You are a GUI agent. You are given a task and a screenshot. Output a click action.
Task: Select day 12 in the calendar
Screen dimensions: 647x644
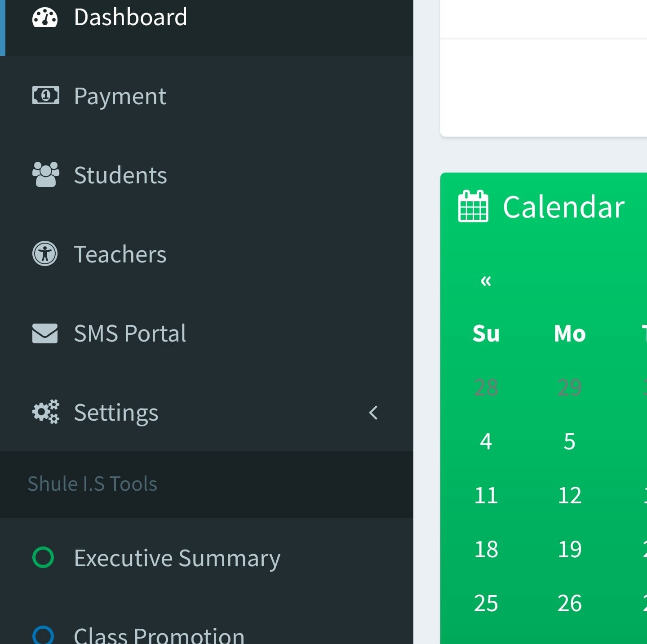[x=570, y=495]
